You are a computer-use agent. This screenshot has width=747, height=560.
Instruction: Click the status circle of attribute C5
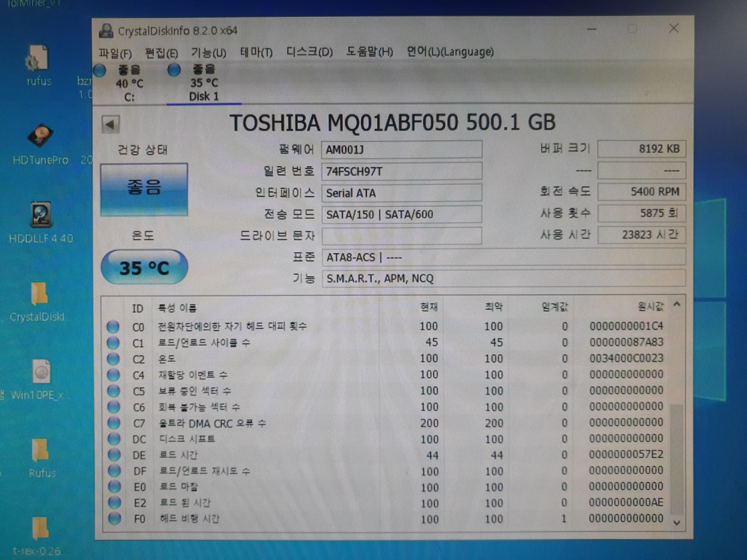coord(113,391)
